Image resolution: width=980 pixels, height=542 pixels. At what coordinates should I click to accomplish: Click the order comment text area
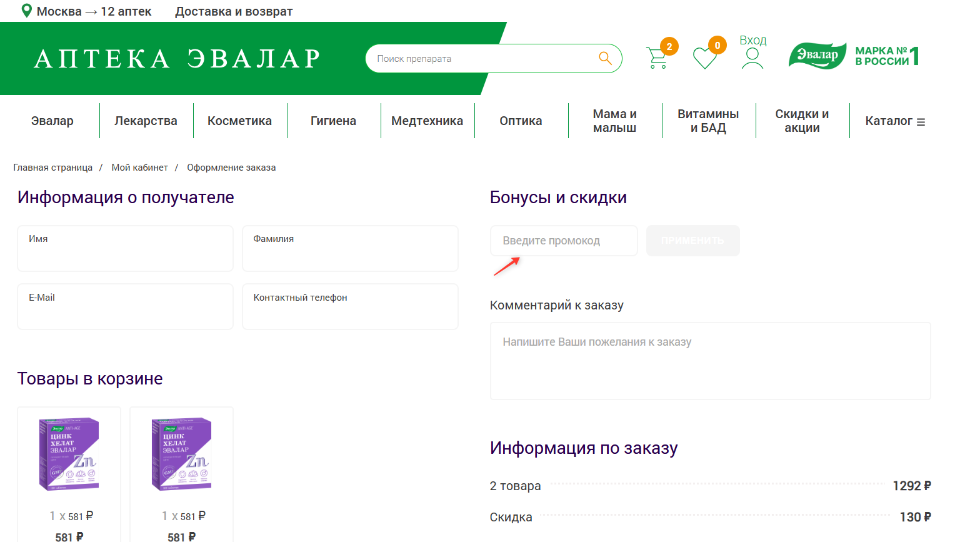(711, 361)
